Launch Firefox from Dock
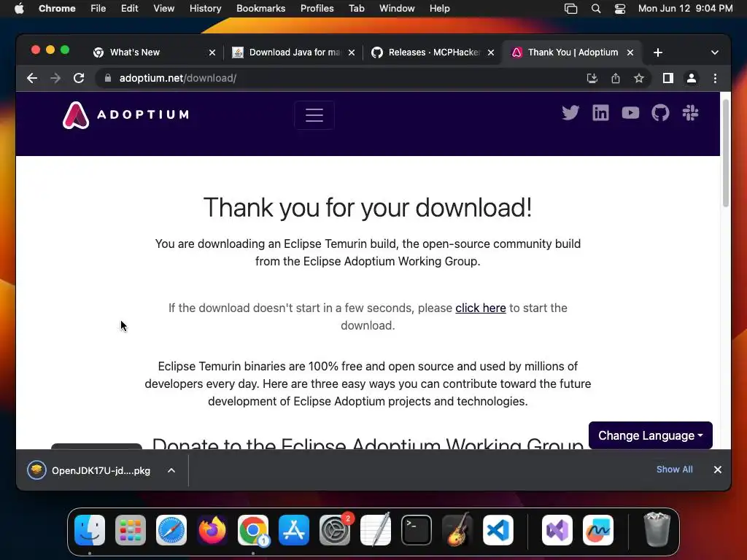 pyautogui.click(x=212, y=530)
